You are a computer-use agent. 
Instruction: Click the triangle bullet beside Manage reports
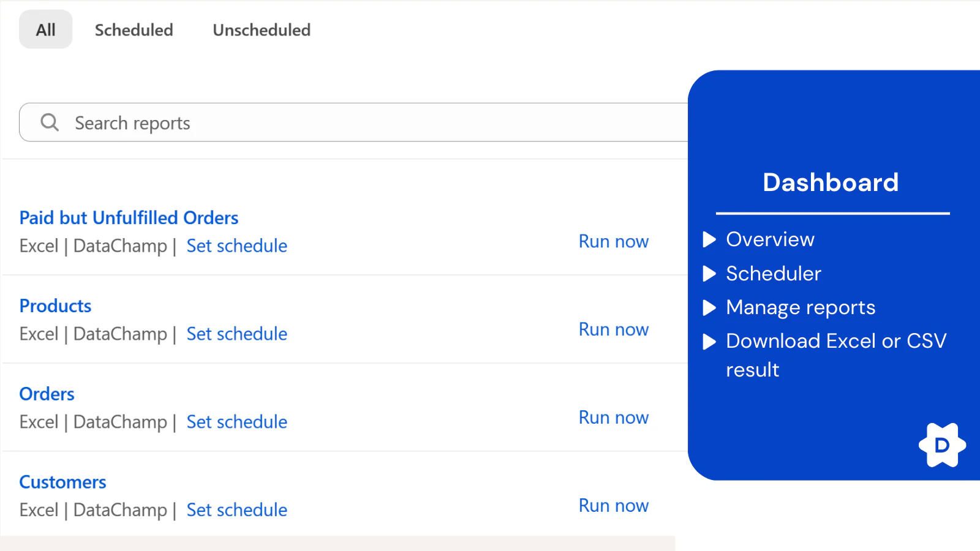click(709, 307)
